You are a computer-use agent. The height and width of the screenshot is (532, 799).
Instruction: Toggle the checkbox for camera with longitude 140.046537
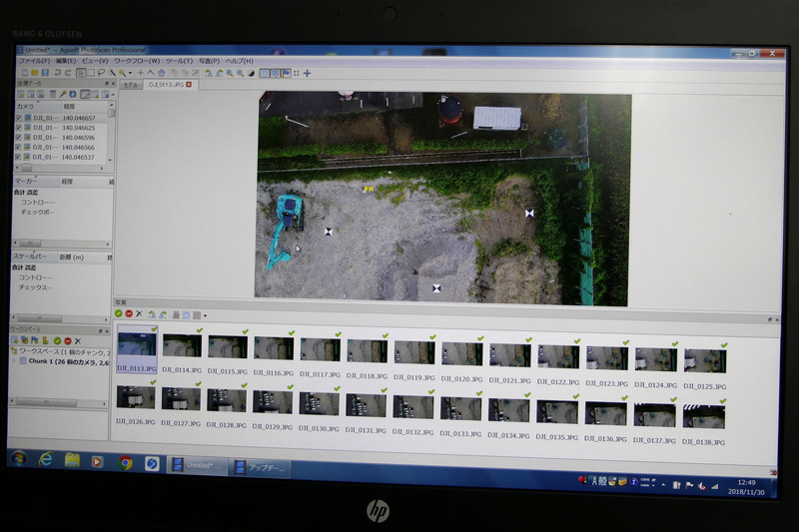(x=19, y=157)
